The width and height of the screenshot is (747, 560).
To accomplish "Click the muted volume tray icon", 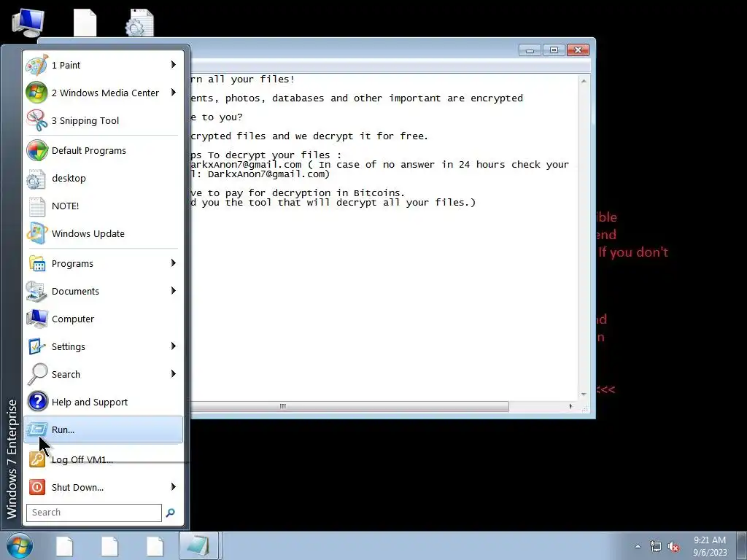I will tap(673, 546).
